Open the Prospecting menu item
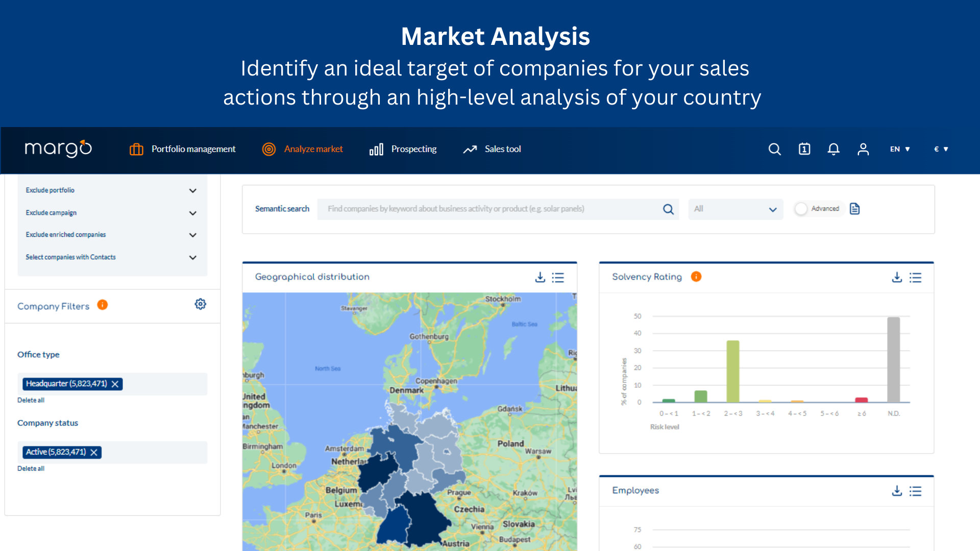Screen dimensions: 980x551 [x=403, y=149]
